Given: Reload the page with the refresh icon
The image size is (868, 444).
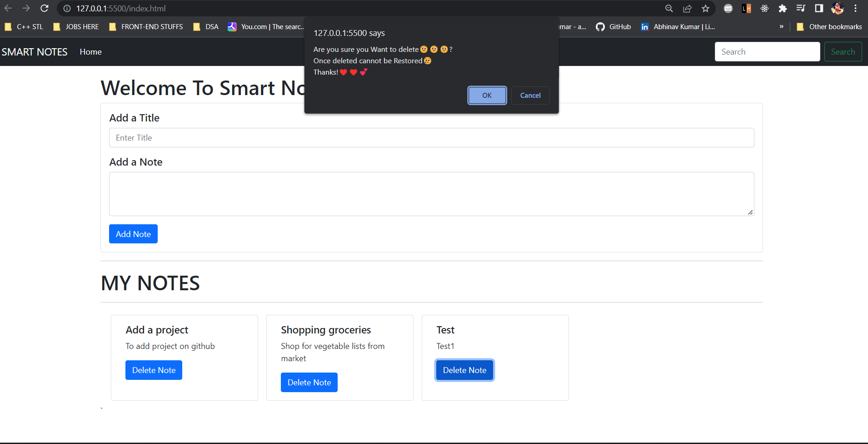Looking at the screenshot, I should point(44,8).
